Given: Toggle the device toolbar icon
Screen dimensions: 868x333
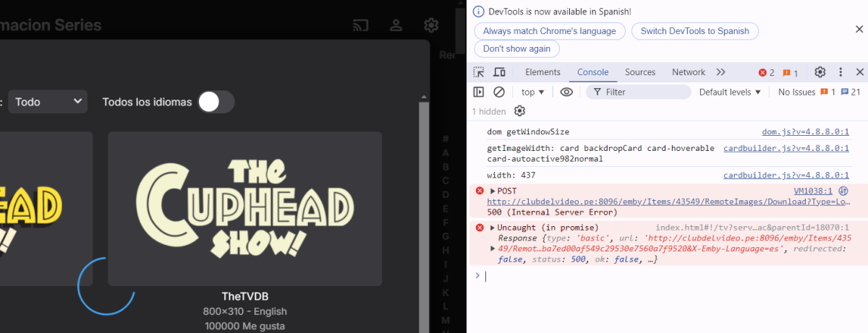Looking at the screenshot, I should coord(499,72).
